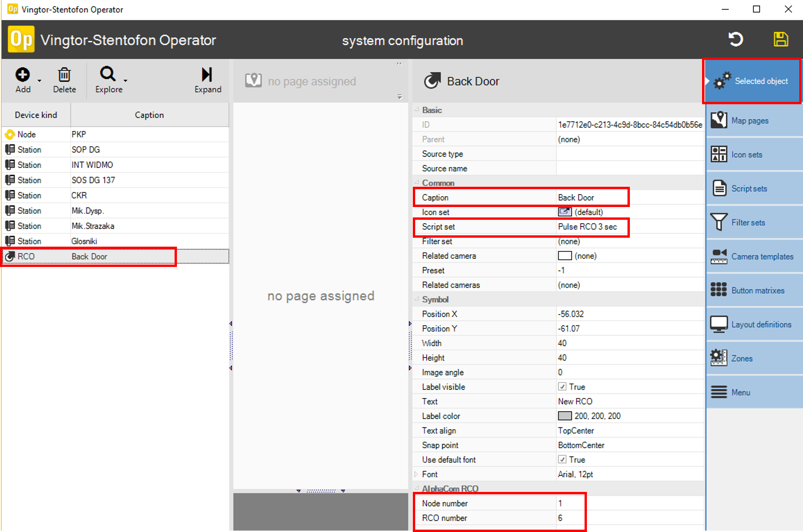Collapse the Symbol property section
The image size is (803, 532).
coord(417,299)
